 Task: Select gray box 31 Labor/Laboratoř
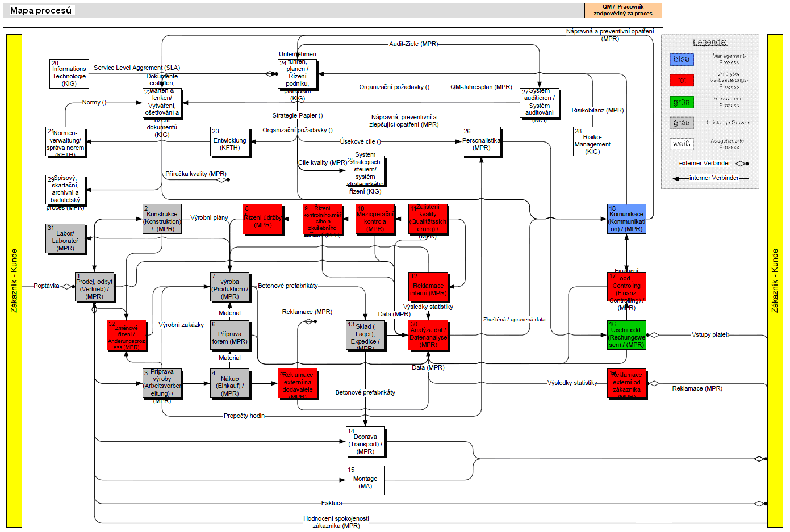65,238
